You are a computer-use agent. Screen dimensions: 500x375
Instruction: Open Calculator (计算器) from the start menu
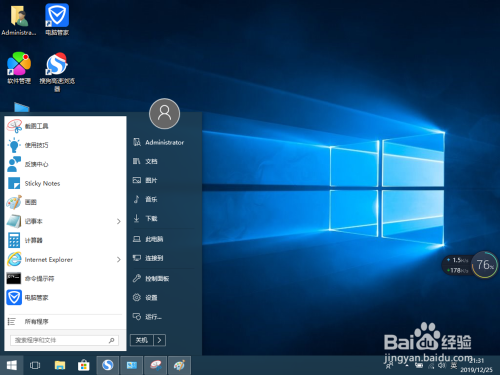[65, 240]
